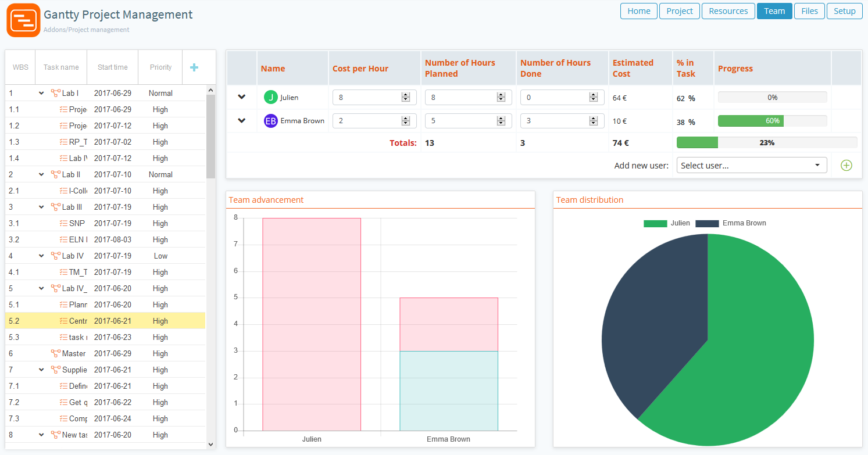Sort by the Task name column header
Screen dimensions: 868x455
click(x=61, y=67)
